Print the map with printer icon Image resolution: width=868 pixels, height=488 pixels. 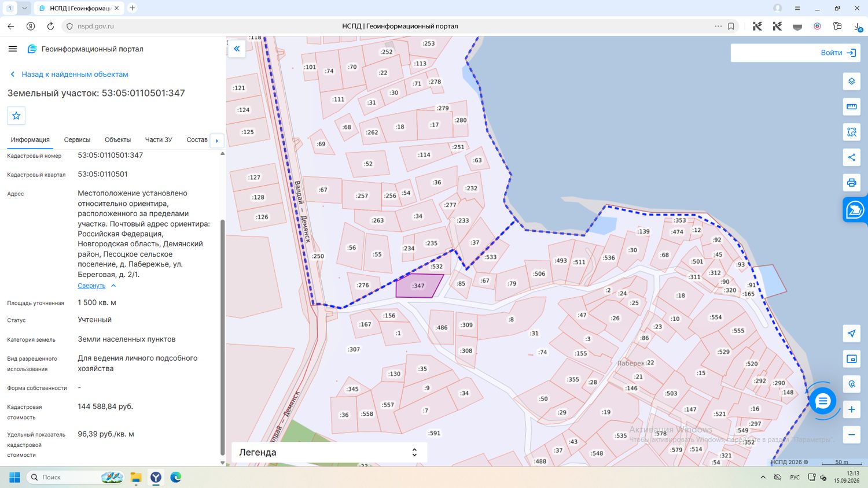pos(851,183)
